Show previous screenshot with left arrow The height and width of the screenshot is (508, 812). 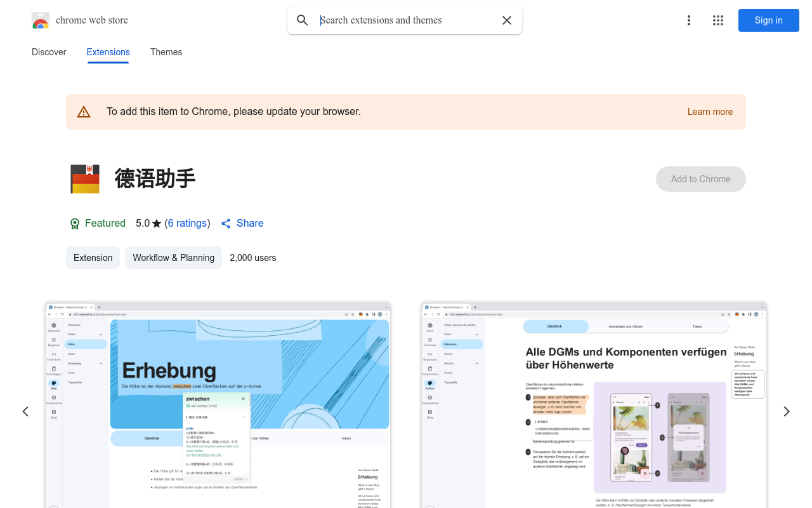point(25,411)
